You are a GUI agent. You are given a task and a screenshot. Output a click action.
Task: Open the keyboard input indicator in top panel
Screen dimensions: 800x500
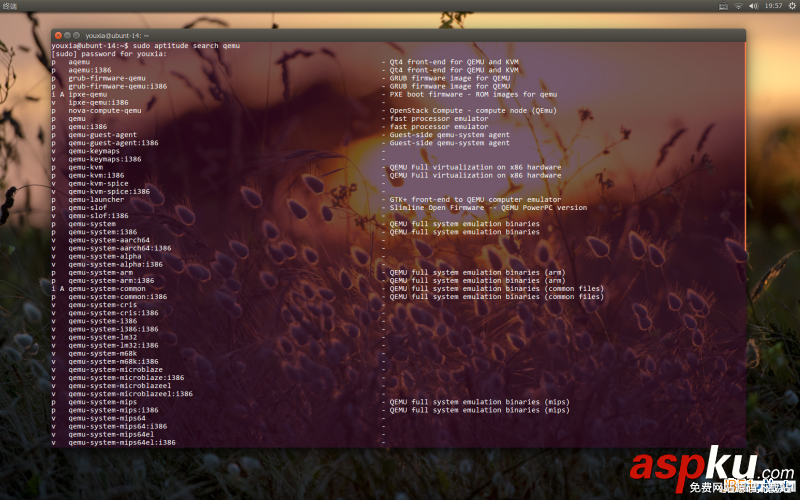[723, 6]
